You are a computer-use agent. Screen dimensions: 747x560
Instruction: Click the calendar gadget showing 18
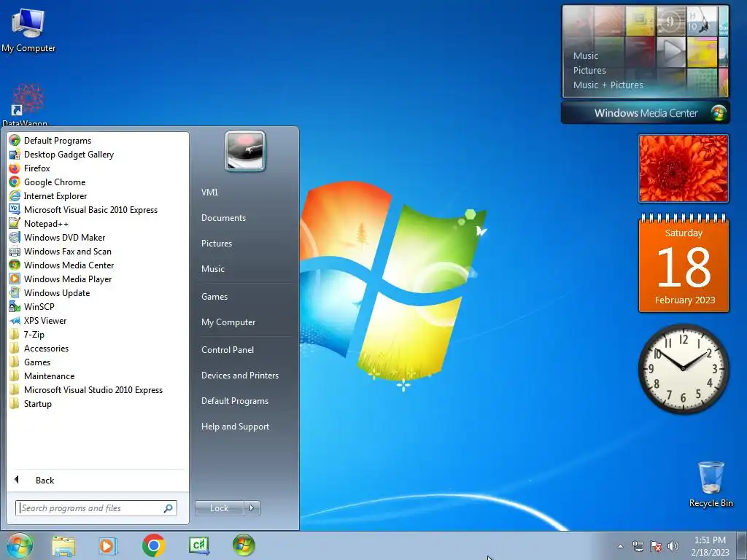click(x=684, y=263)
